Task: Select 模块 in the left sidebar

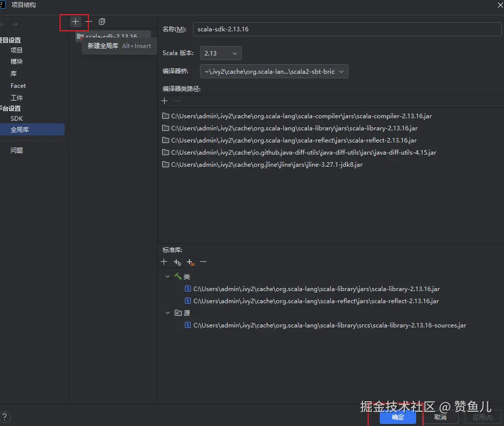Action: [x=17, y=61]
